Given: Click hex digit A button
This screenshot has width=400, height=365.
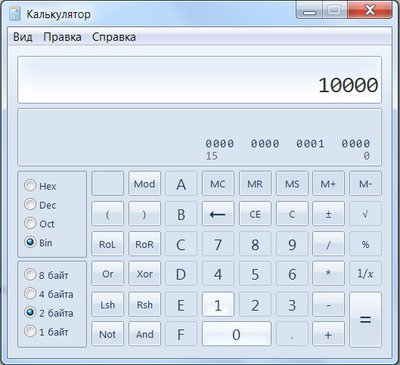Looking at the screenshot, I should [181, 183].
